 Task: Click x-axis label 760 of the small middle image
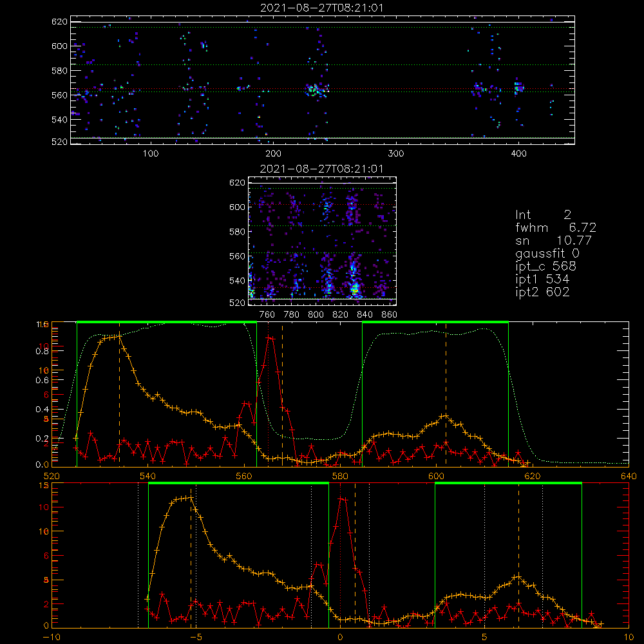point(267,315)
